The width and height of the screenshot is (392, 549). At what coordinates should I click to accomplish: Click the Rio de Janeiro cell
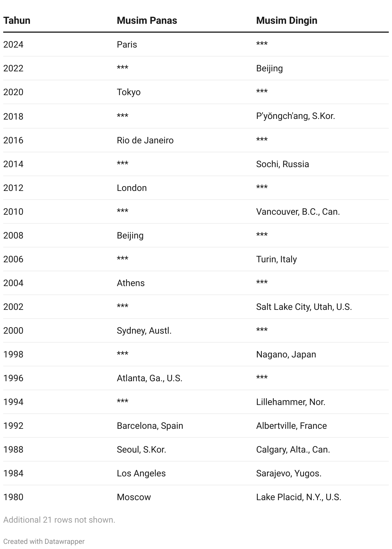click(x=145, y=140)
